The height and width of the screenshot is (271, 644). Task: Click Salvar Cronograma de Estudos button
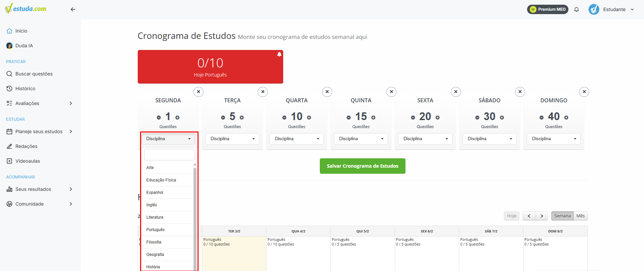click(362, 166)
